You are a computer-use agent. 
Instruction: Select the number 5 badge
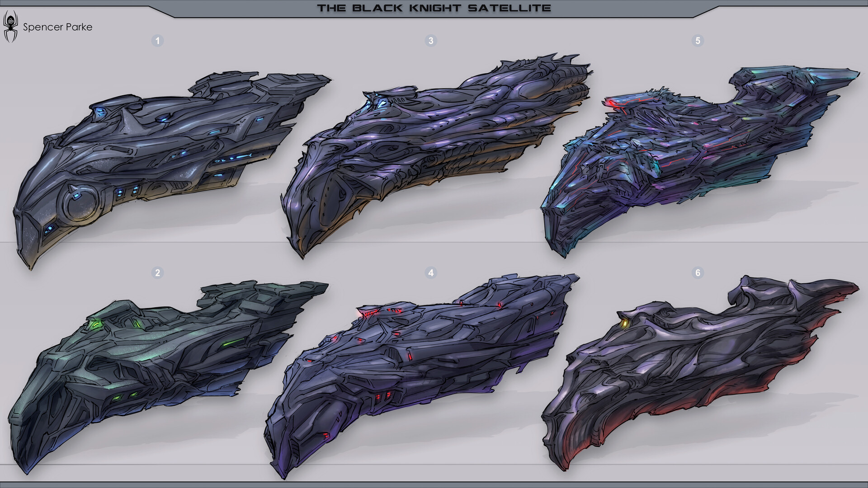point(698,41)
